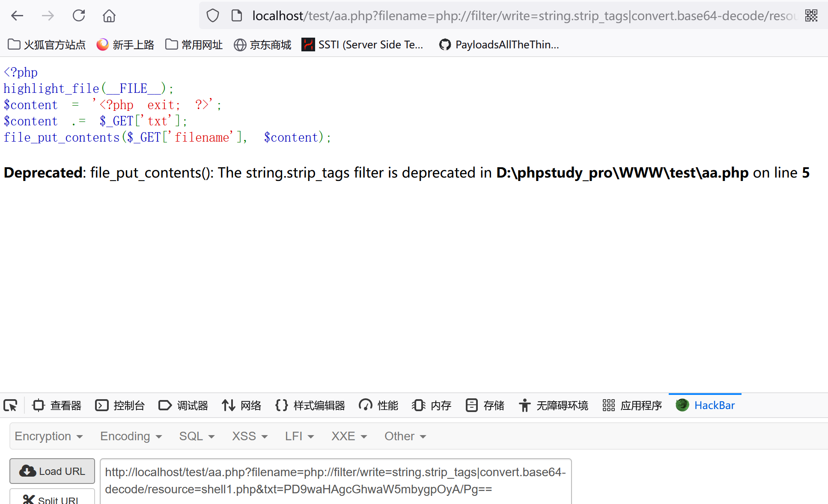Switch to the 控制台 console tab
The image size is (828, 504).
coord(120,405)
